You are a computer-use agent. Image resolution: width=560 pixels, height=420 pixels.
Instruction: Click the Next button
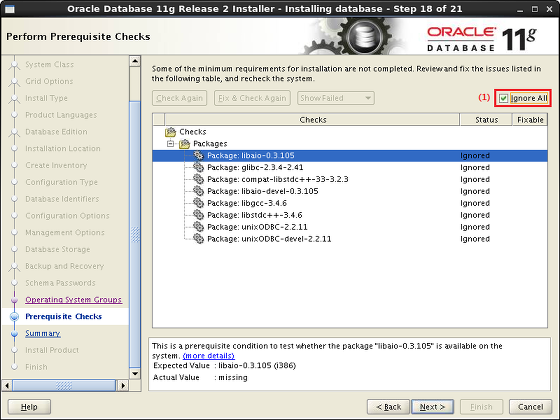432,407
